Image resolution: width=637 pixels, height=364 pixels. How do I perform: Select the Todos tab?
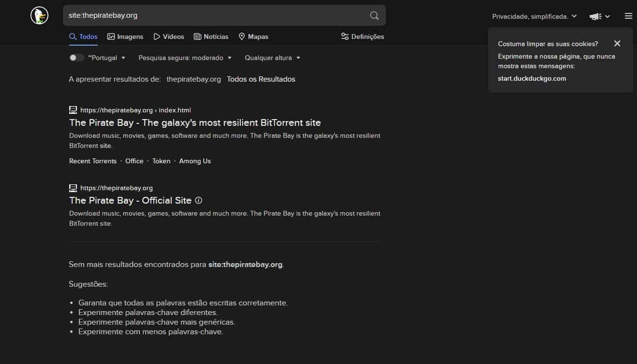pos(83,36)
